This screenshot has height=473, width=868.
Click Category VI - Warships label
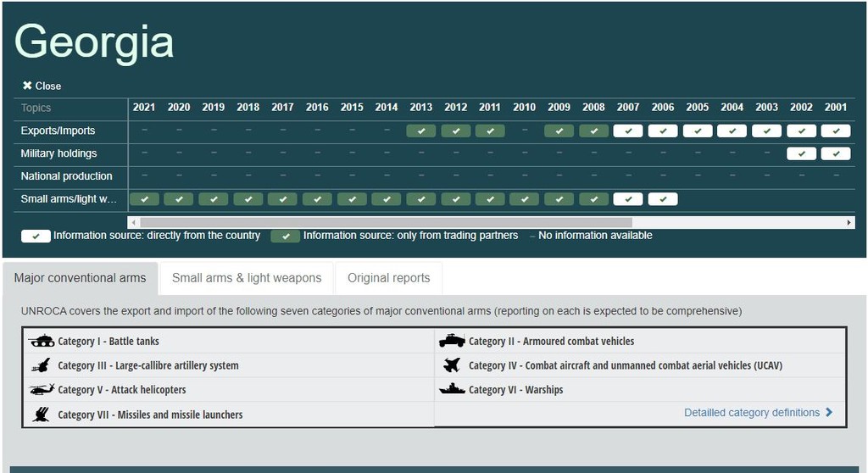coord(516,390)
